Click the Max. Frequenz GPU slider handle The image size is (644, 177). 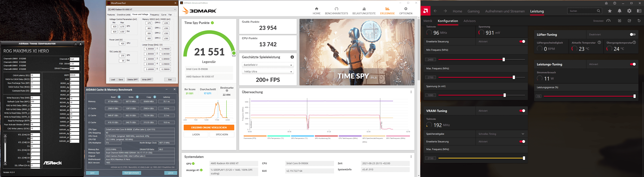(514, 77)
